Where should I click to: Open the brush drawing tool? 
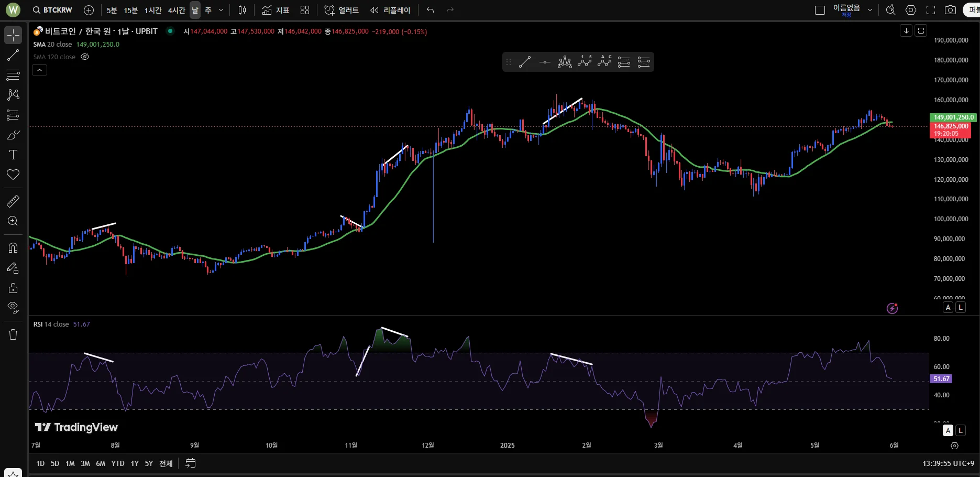pos(13,135)
